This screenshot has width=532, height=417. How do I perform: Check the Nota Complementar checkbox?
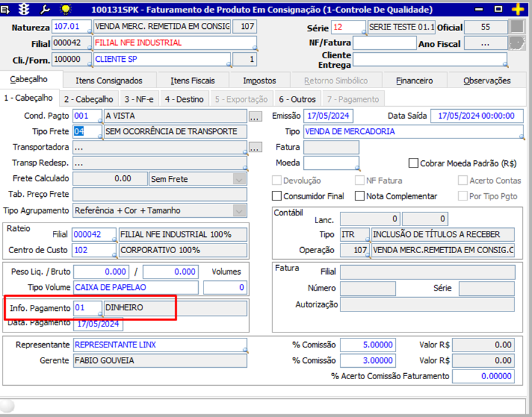click(360, 196)
